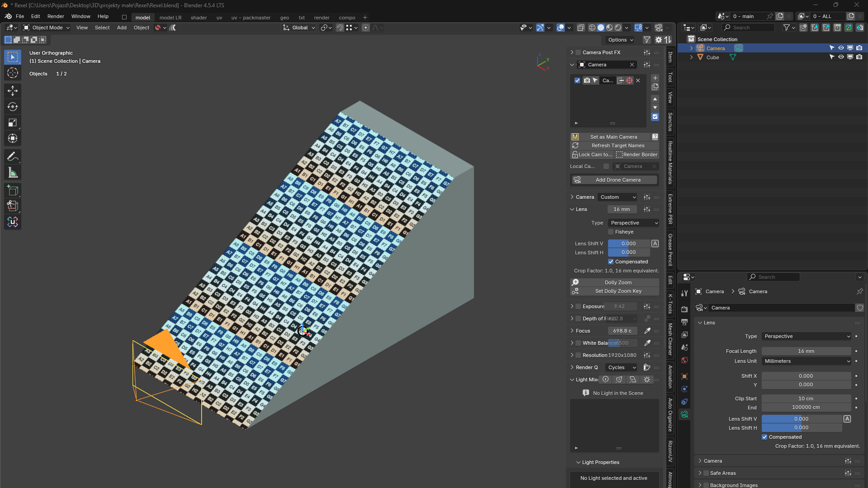Click Refresh Target Names button
The image size is (868, 488).
pyautogui.click(x=614, y=145)
